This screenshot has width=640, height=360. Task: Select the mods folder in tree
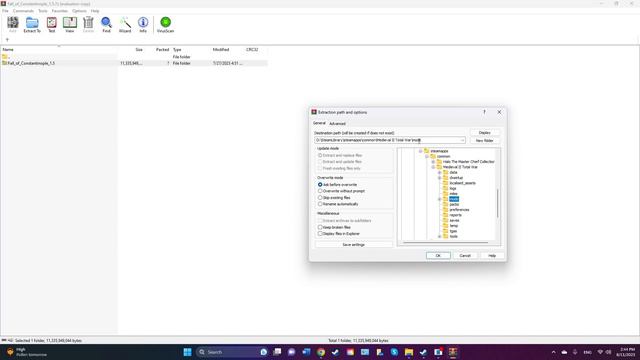[454, 199]
